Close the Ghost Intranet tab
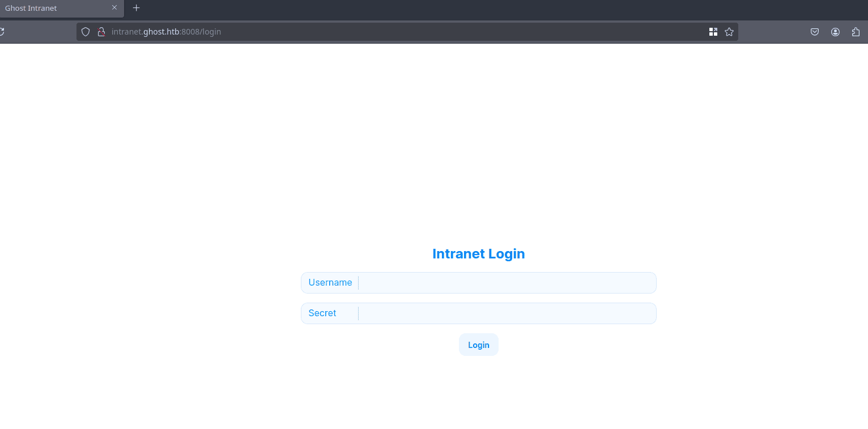Image resolution: width=868 pixels, height=429 pixels. pos(114,8)
